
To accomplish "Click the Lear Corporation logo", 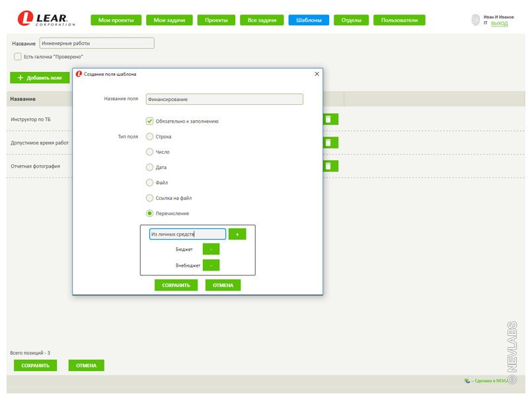I will [x=46, y=19].
